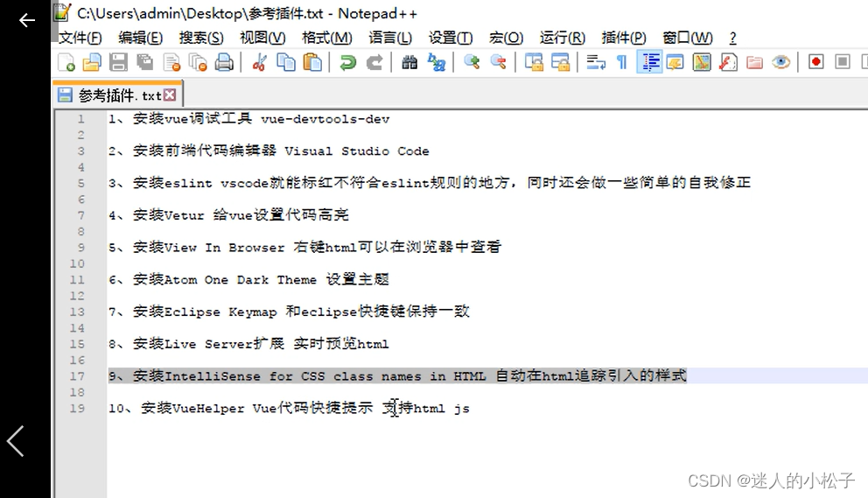Viewport: 868px width, 498px height.
Task: Click the Stop Recording macro icon
Action: click(843, 62)
